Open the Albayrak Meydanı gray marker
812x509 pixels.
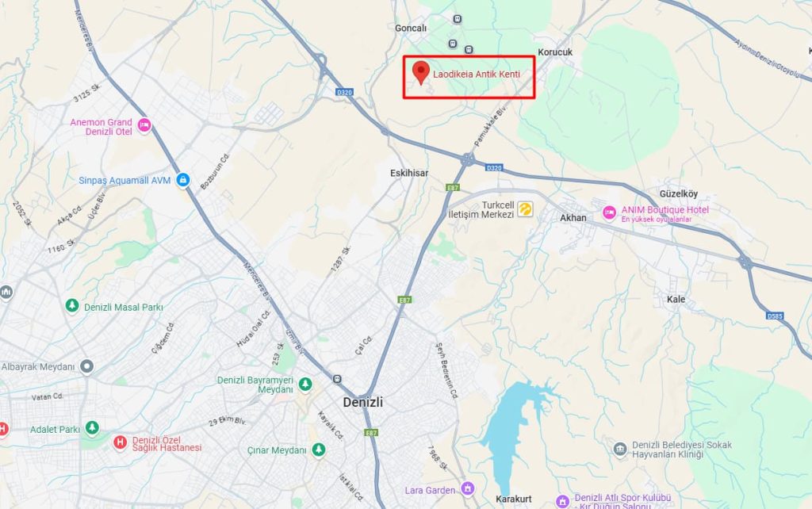pyautogui.click(x=87, y=366)
